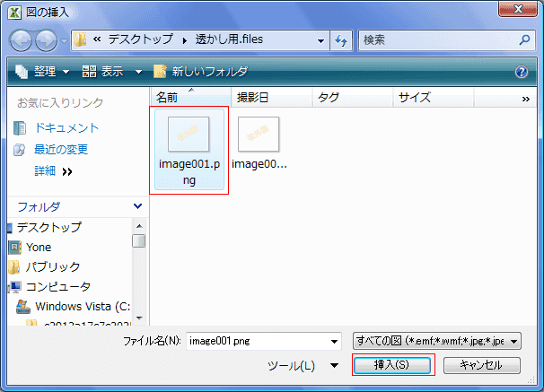Image resolution: width=544 pixels, height=392 pixels.
Task: Click the folder tree scrollbar thumb
Action: (139, 241)
